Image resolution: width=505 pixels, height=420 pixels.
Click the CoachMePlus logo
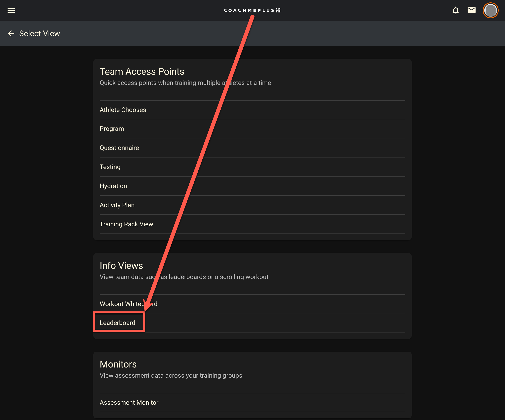252,10
